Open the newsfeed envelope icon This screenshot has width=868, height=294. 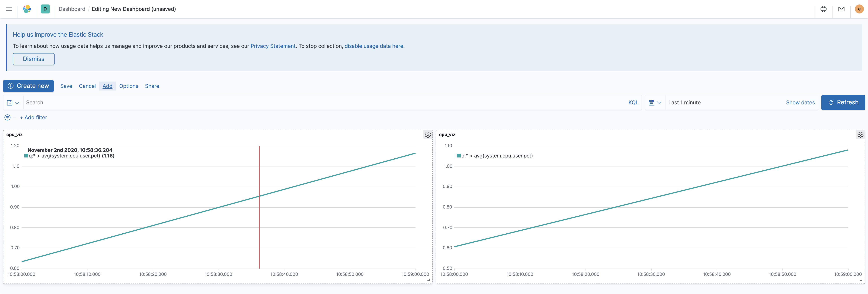[841, 9]
